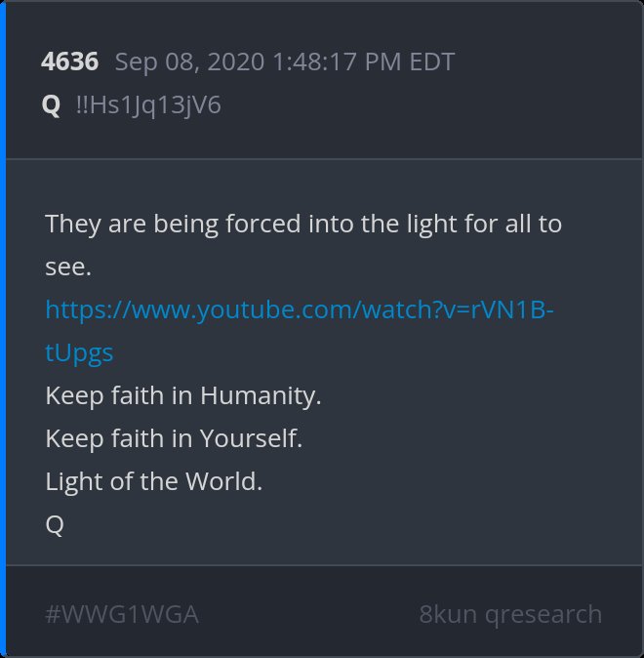The width and height of the screenshot is (644, 658).
Task: Click the wrapped link text tUpgs
Action: point(79,353)
